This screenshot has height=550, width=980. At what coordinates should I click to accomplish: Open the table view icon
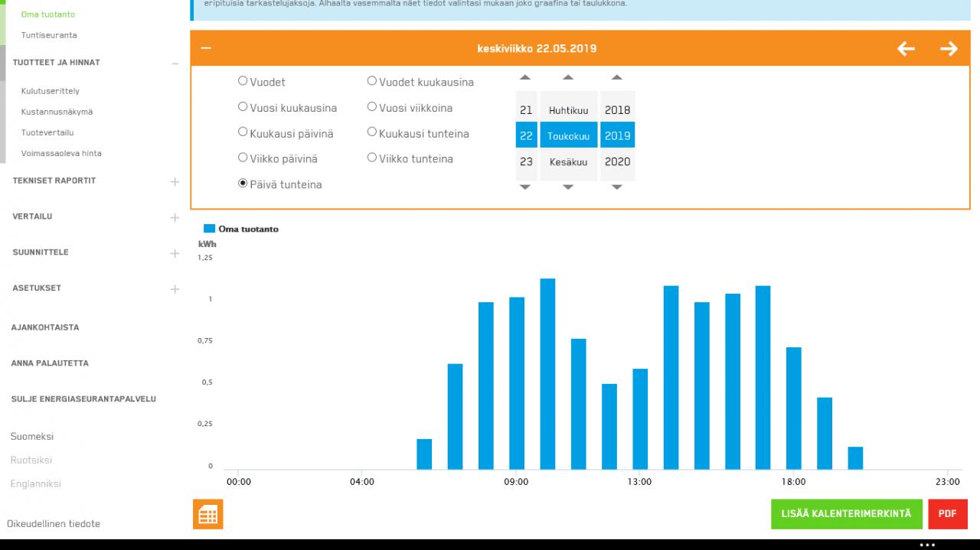tap(207, 515)
